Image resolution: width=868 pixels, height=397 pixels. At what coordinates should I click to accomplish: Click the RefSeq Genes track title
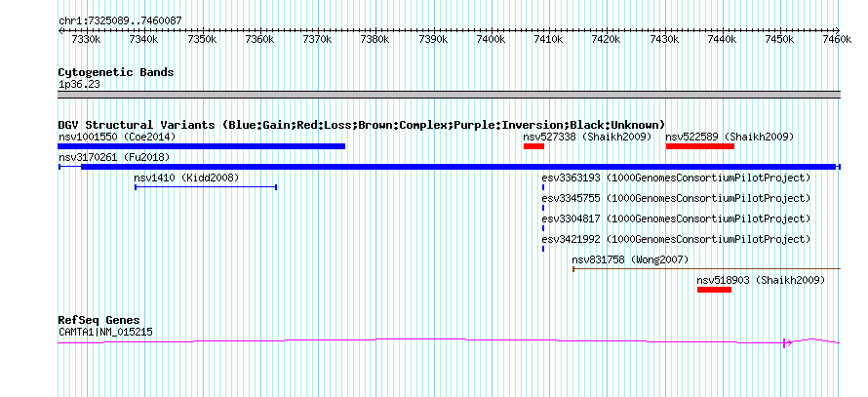pos(99,321)
